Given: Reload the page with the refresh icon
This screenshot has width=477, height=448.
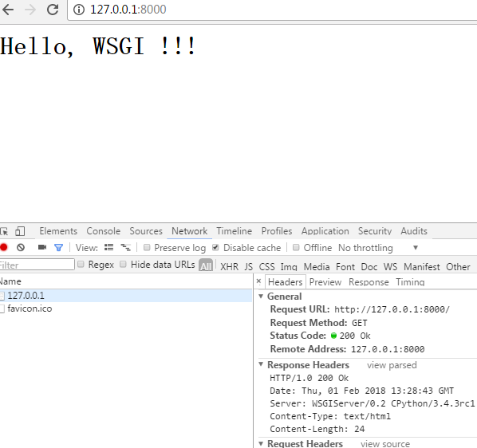Looking at the screenshot, I should pos(53,10).
